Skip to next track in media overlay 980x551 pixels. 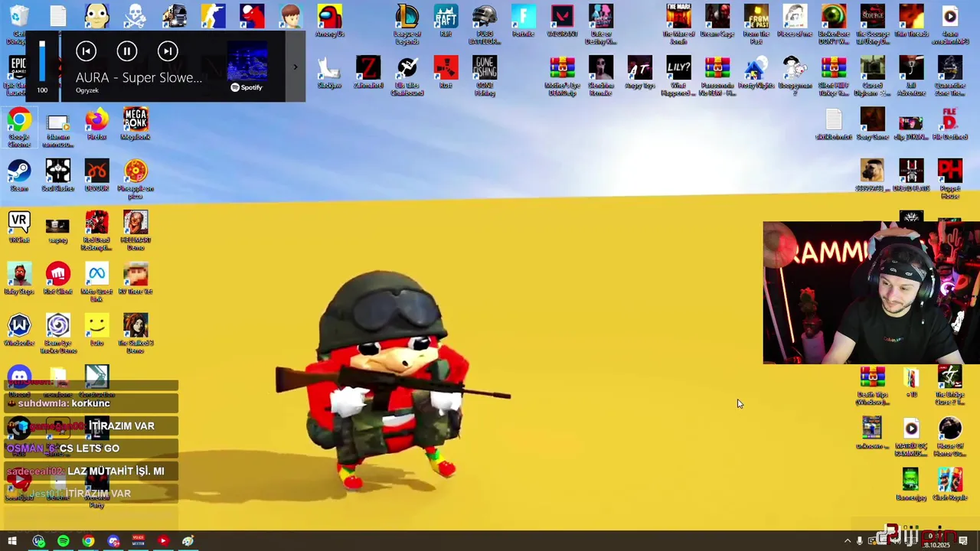pyautogui.click(x=168, y=51)
